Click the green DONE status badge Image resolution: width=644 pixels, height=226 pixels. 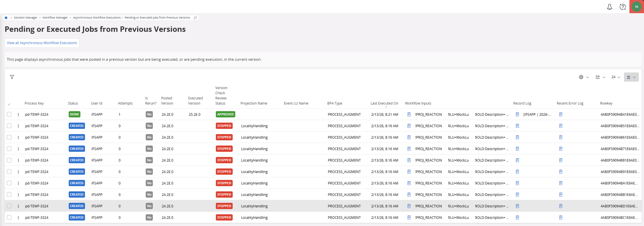pos(74,114)
